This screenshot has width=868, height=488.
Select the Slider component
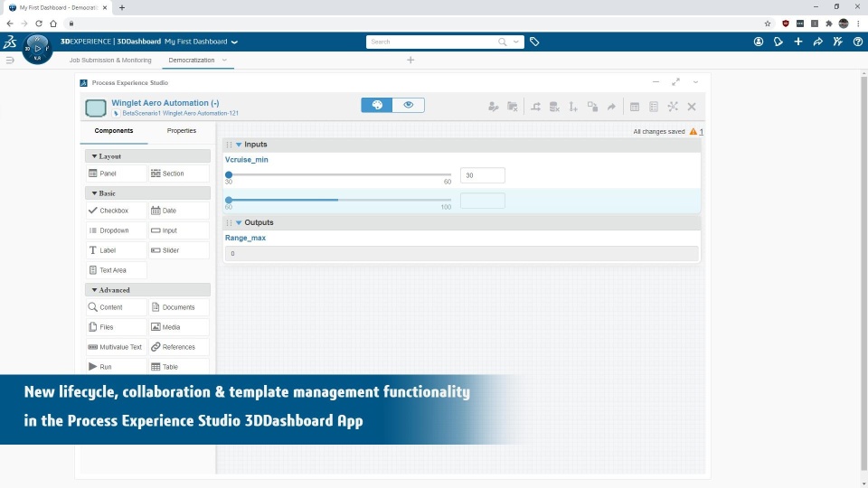point(179,250)
